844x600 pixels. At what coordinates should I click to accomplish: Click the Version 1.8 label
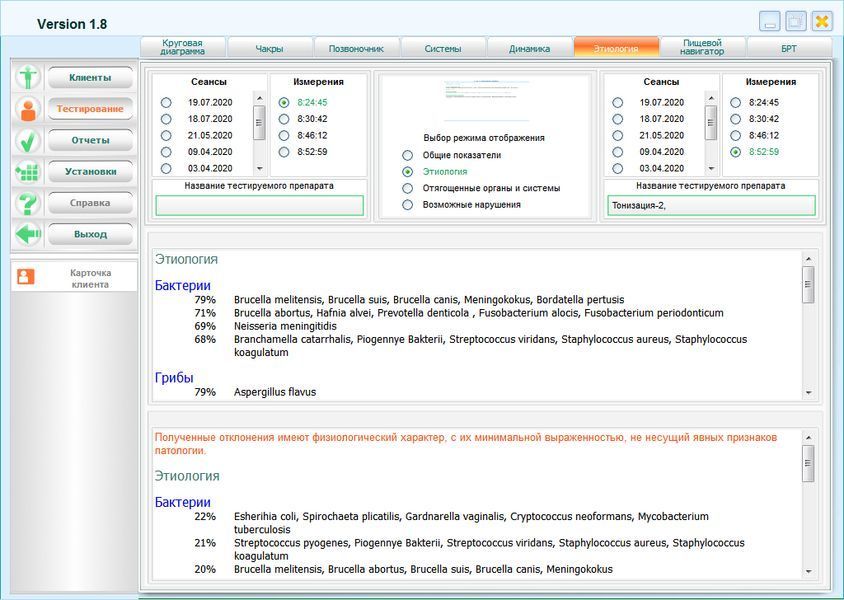click(x=72, y=24)
